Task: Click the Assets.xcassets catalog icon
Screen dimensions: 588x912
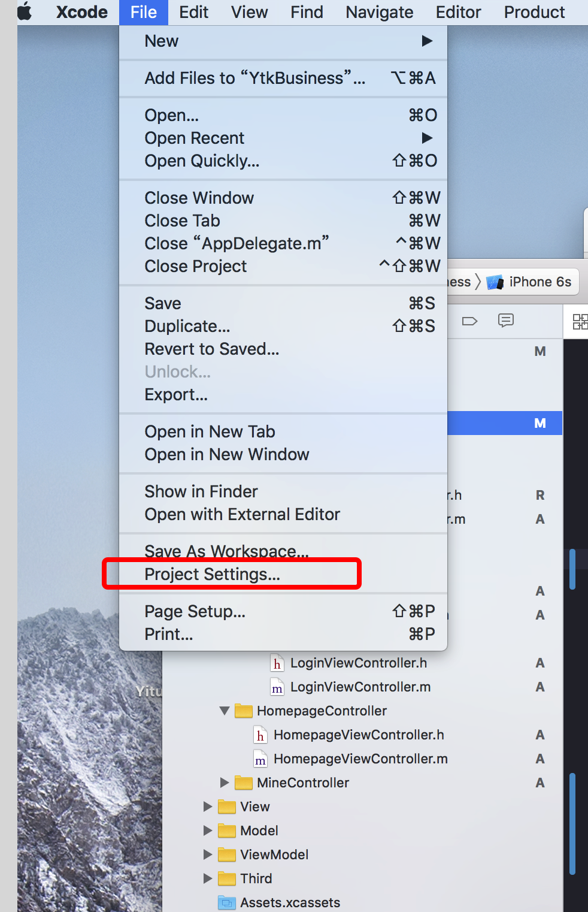Action: [x=227, y=902]
